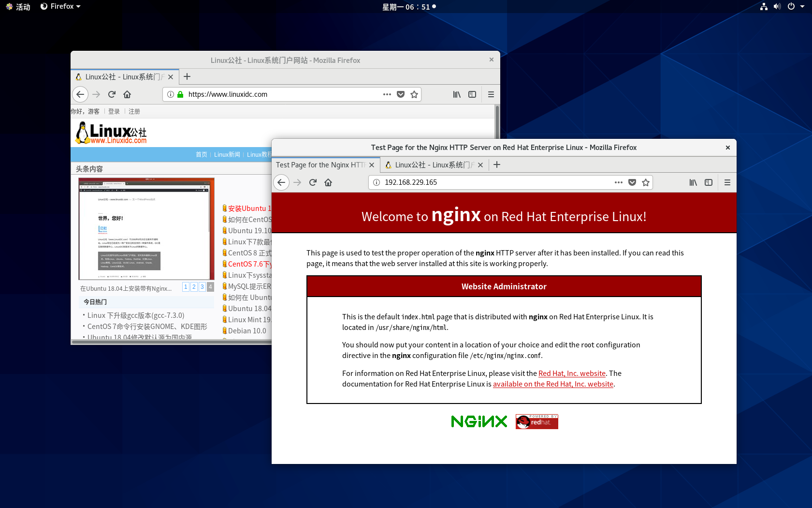
Task: Open Library icon in linuxidc Firefox window
Action: [457, 94]
